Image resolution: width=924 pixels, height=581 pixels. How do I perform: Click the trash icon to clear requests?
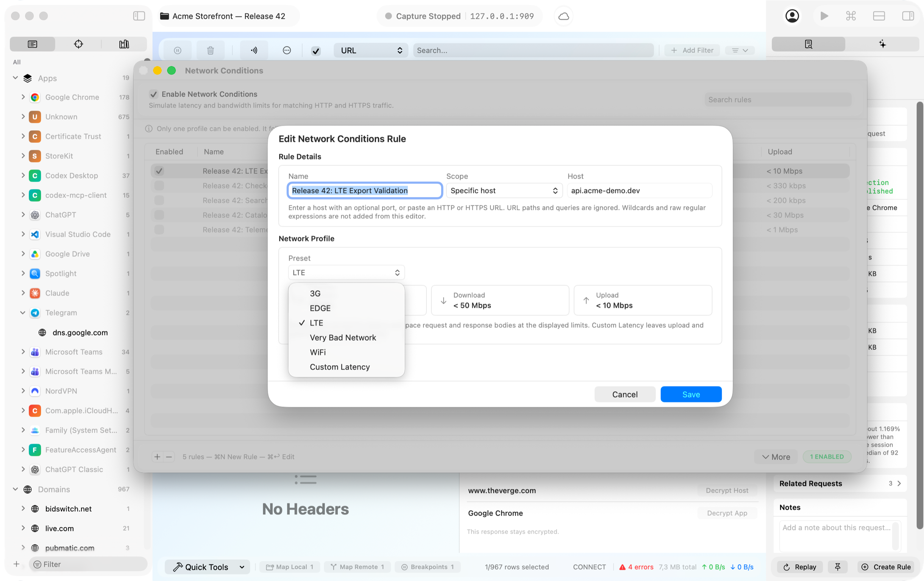[x=210, y=50]
